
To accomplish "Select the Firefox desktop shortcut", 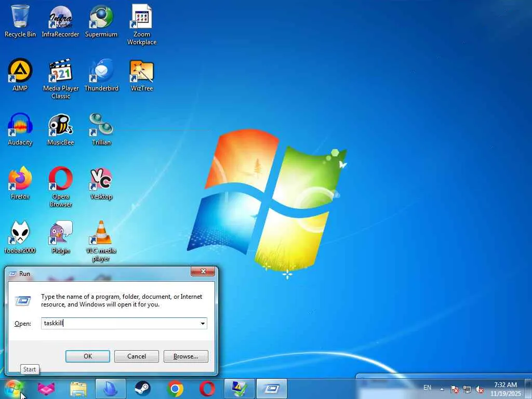I will [x=20, y=183].
